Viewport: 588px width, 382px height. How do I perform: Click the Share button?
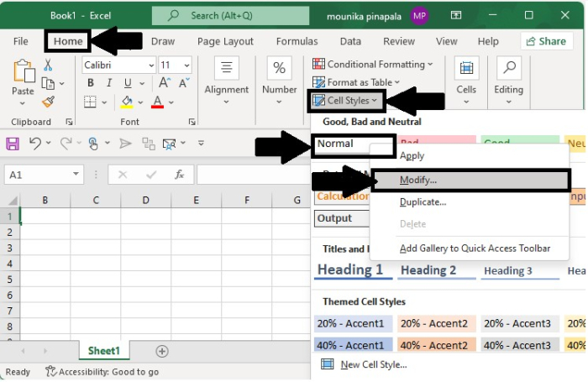tap(546, 41)
